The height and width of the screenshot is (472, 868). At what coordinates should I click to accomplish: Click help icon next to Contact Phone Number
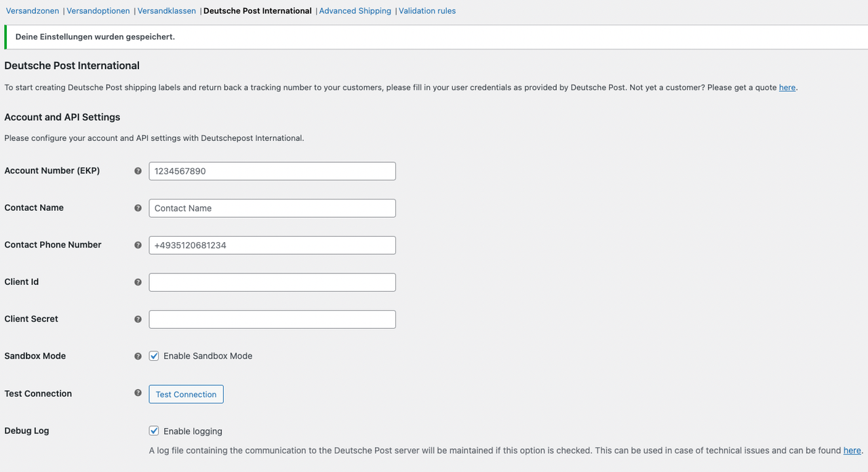[138, 245]
